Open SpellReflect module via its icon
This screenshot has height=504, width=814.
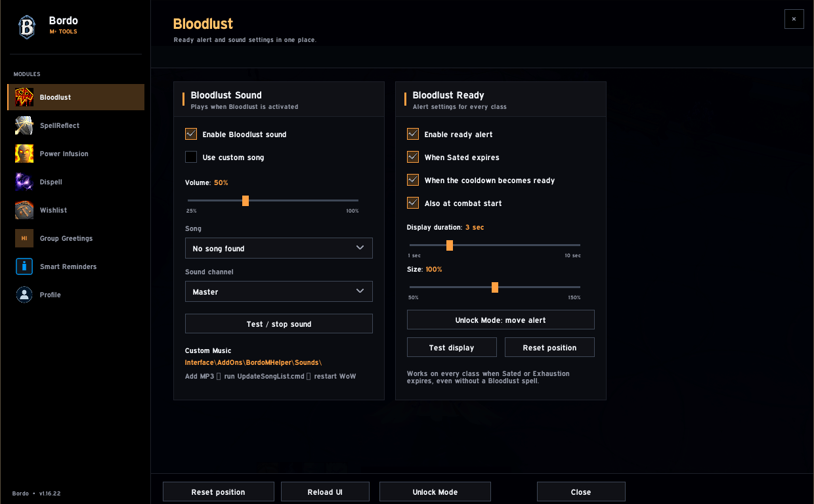24,125
